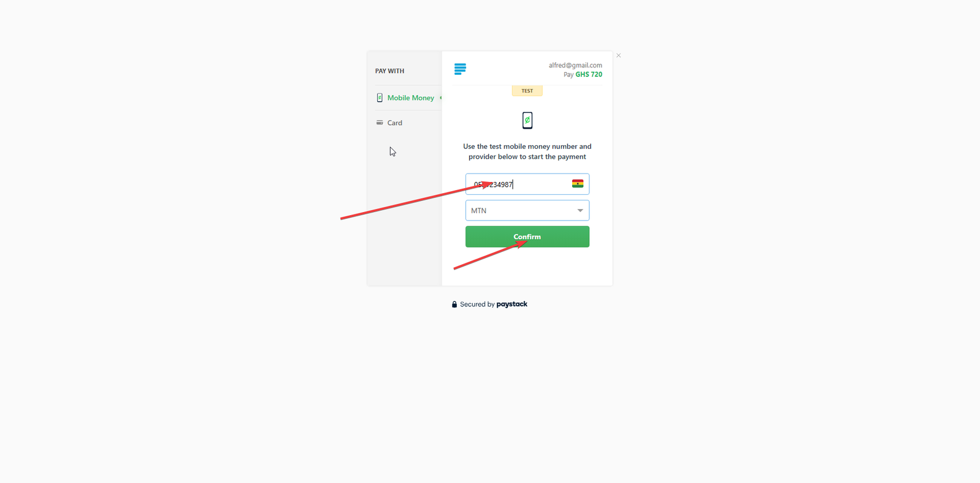Open the MTN provider dropdown

527,210
